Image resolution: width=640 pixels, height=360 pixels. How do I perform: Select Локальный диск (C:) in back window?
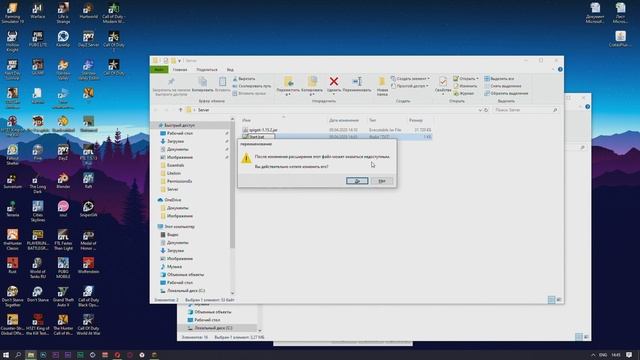213,328
